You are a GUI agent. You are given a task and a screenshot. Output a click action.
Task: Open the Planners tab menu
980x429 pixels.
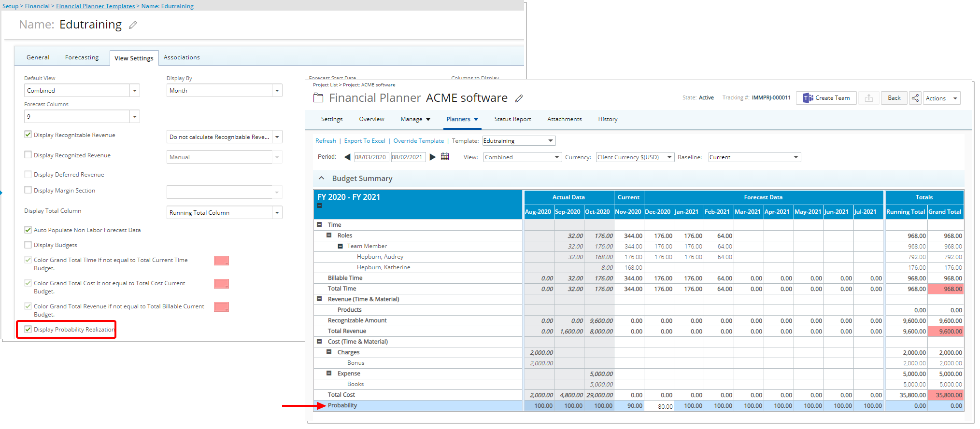[462, 119]
